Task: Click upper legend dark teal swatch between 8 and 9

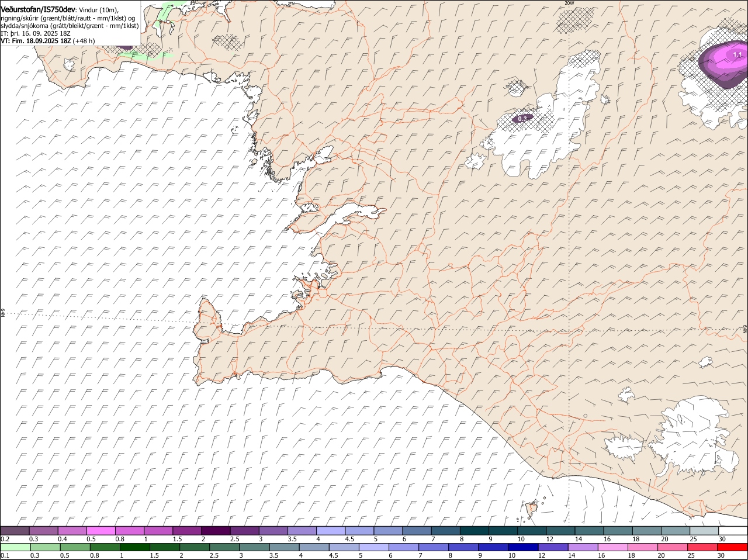Action: pyautogui.click(x=475, y=531)
